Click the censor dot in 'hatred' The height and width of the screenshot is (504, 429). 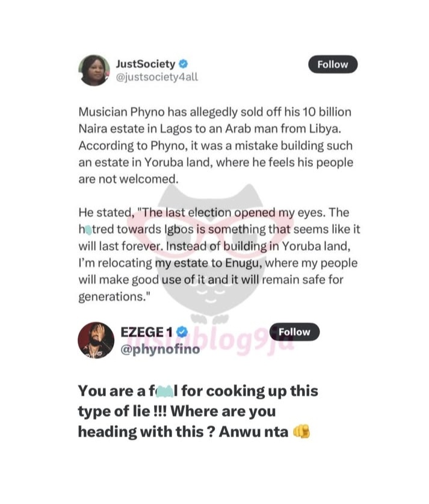[89, 230]
